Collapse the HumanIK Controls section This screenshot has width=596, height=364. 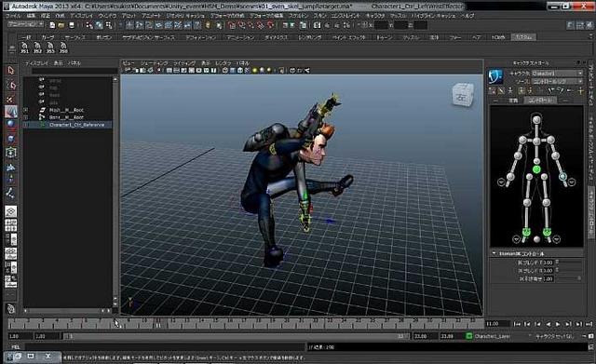(x=494, y=253)
